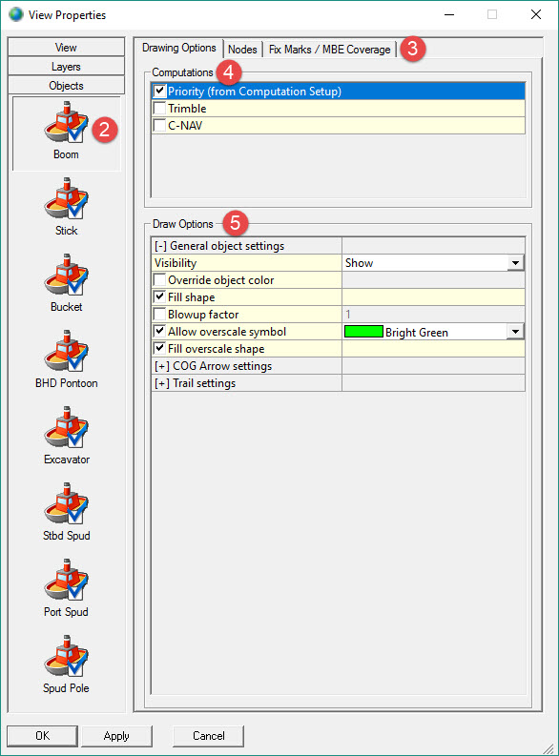
Task: Click the Bright Green color swatch
Action: click(x=363, y=332)
